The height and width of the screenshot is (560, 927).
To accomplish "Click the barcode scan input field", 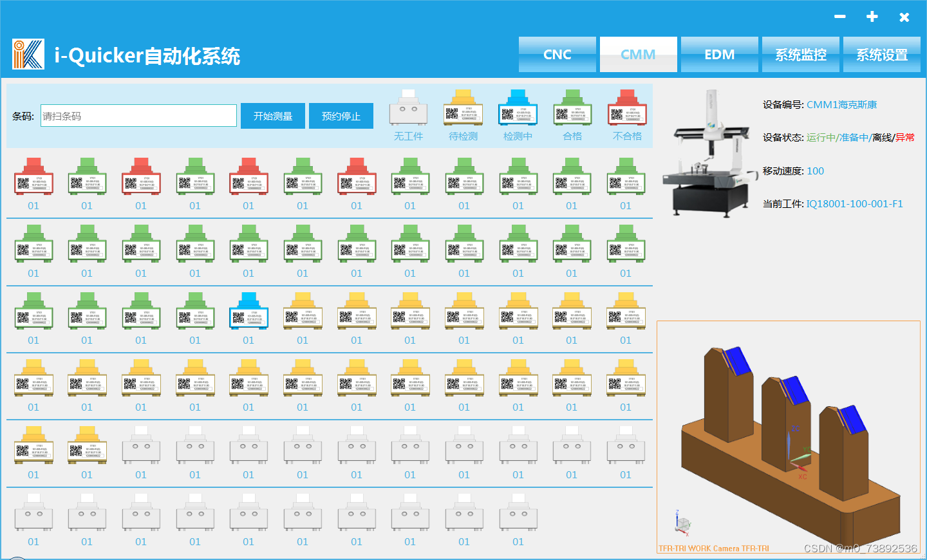I will pyautogui.click(x=138, y=116).
